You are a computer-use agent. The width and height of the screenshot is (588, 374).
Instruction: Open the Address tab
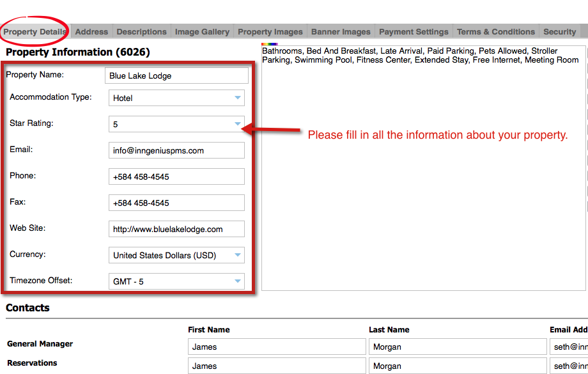click(91, 31)
